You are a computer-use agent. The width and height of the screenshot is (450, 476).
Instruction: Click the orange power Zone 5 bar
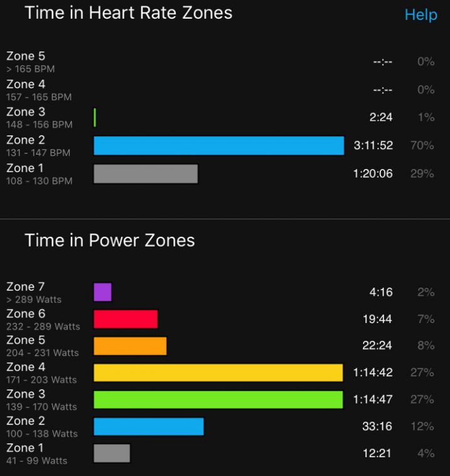[130, 346]
